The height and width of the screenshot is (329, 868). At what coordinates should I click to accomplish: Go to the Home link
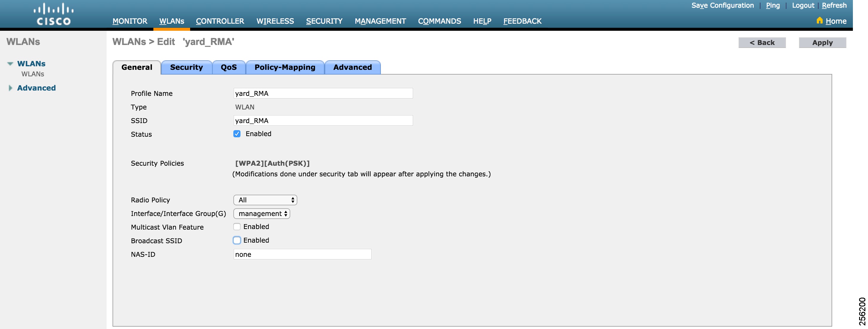(836, 21)
